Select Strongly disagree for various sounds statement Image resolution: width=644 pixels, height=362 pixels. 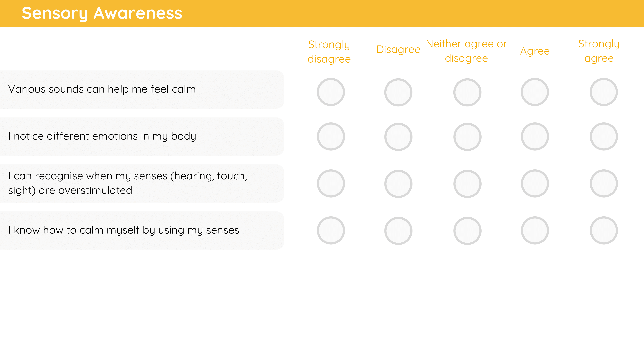coord(331,92)
